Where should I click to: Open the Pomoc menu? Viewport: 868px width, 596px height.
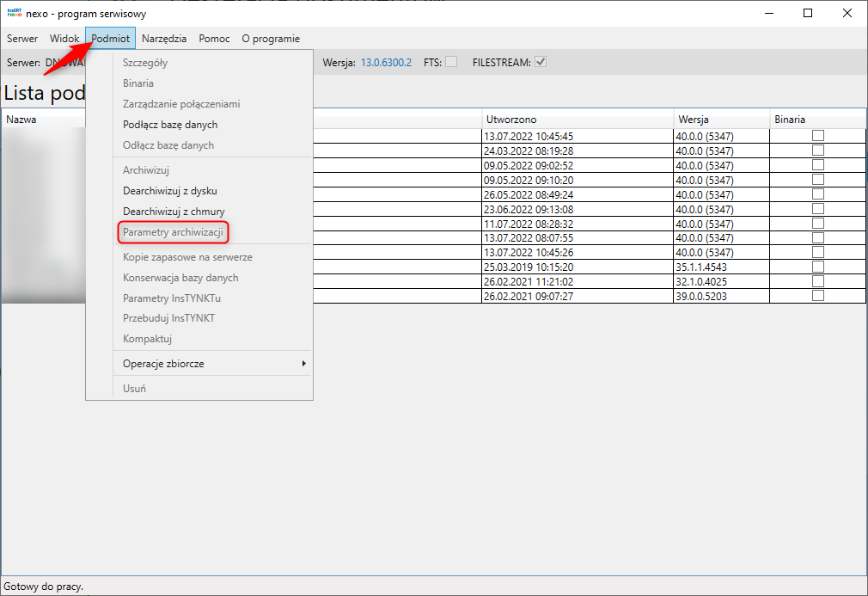click(214, 38)
